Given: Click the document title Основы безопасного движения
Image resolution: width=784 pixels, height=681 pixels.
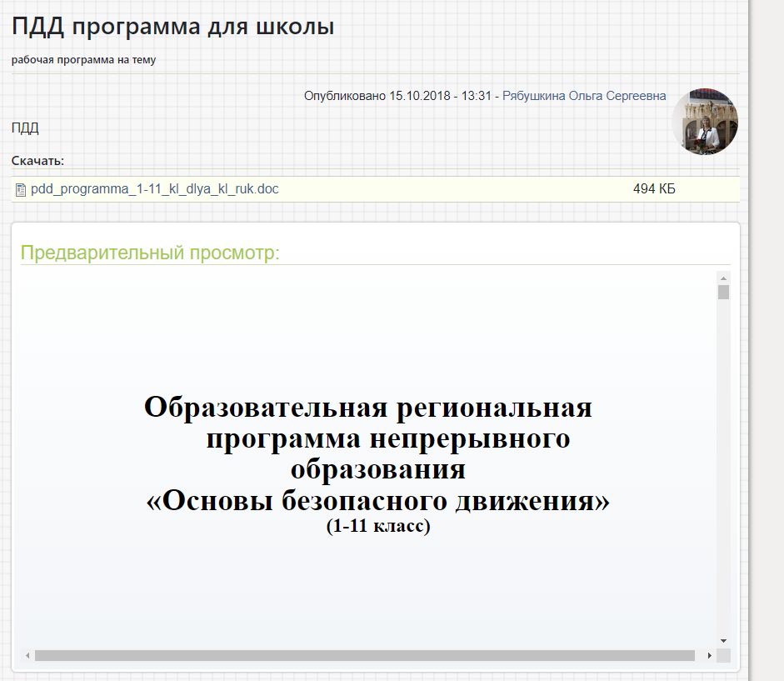Looking at the screenshot, I should coord(378,500).
